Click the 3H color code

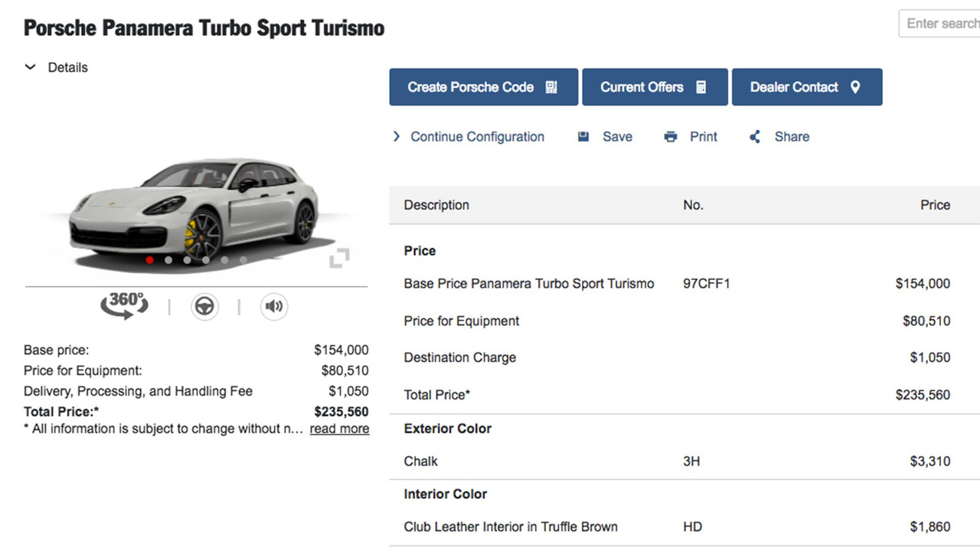[691, 461]
